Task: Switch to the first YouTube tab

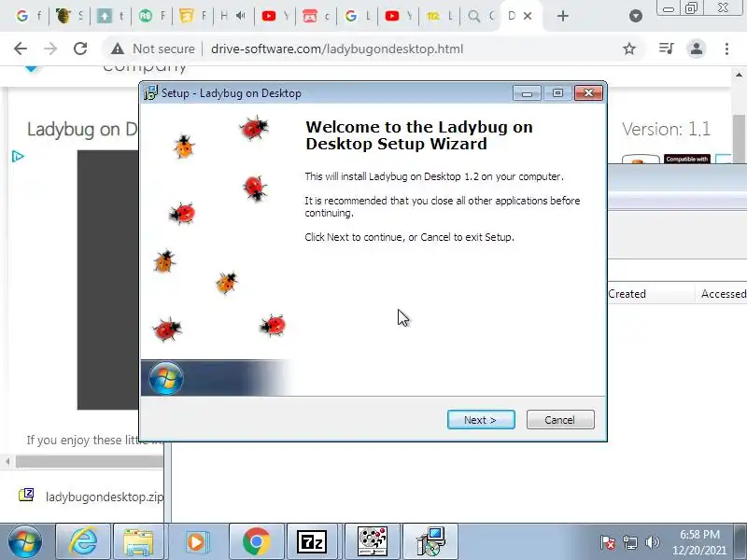Action: point(275,16)
